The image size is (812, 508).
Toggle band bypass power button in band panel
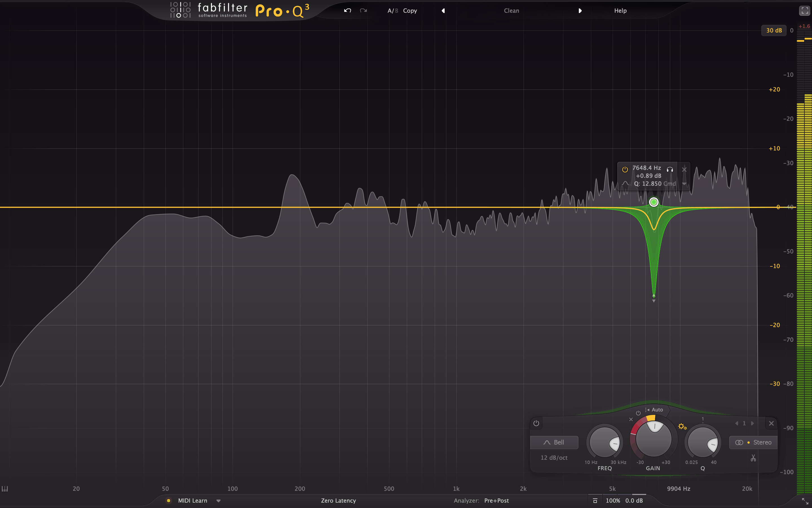pyautogui.click(x=536, y=423)
